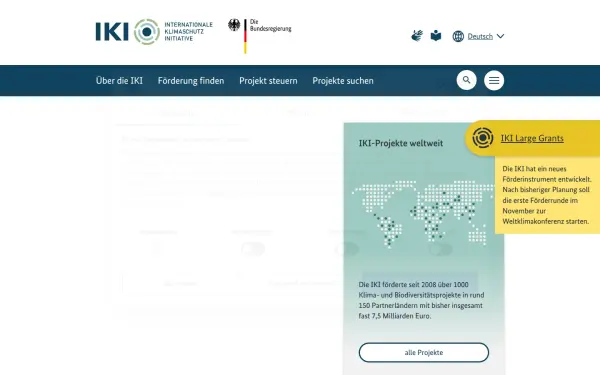Screen dimensions: 600x375
Task: Open the sign language icon
Action: 417,36
